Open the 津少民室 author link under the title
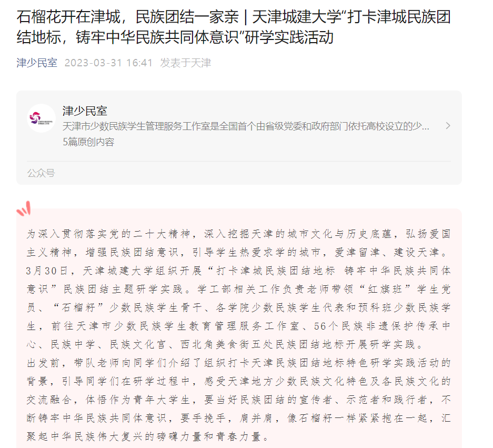This screenshot has width=493, height=448. [37, 63]
